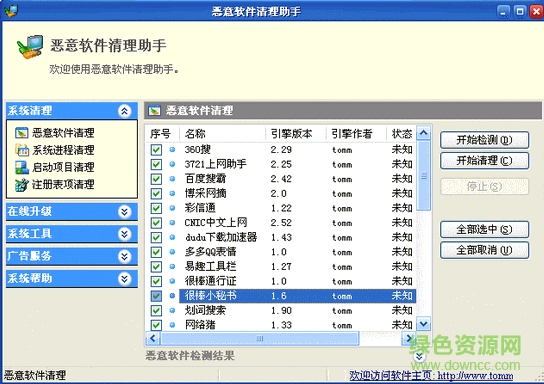Click the list's scroll-left arrow
This screenshot has width=544, height=384.
(153, 338)
